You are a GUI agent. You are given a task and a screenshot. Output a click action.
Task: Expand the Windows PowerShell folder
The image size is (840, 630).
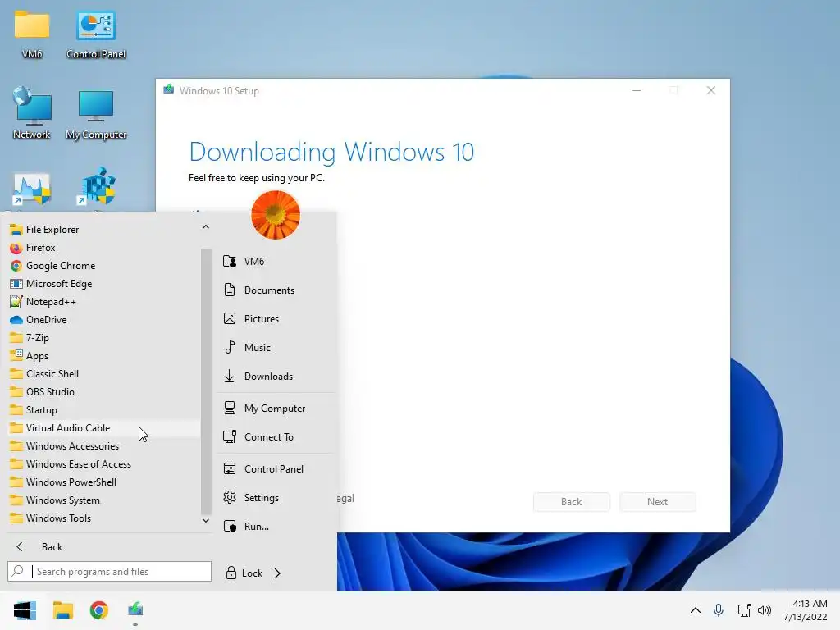[x=104, y=482]
